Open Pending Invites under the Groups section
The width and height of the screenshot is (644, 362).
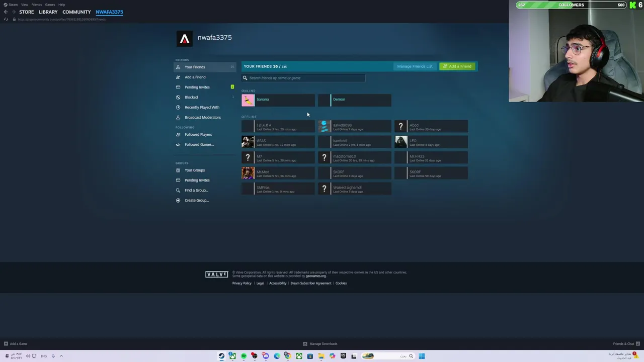205,180
